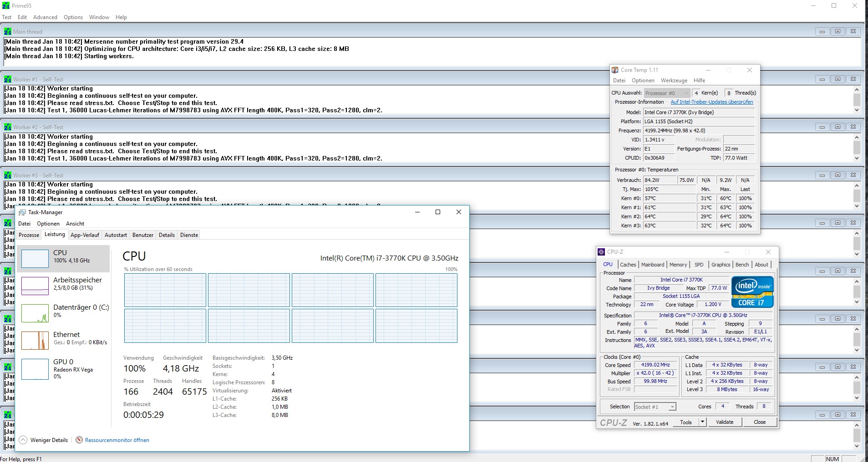Switch to the Memory tab in CPU-Z
The height and width of the screenshot is (462, 868).
678,265
